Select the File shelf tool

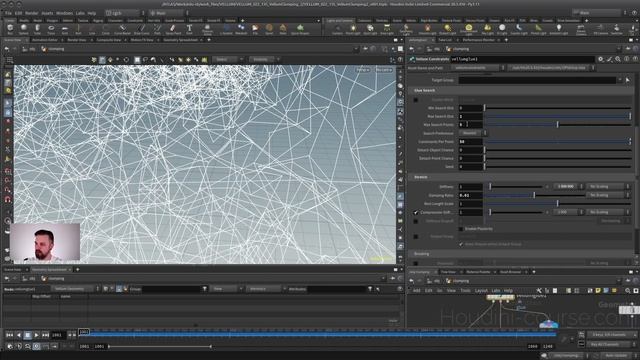[255, 29]
